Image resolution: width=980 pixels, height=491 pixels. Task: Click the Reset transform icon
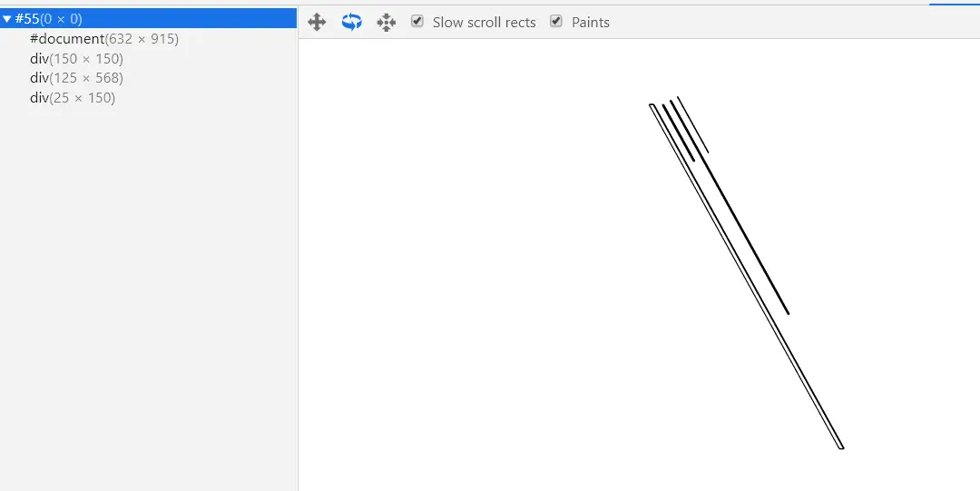click(x=387, y=23)
